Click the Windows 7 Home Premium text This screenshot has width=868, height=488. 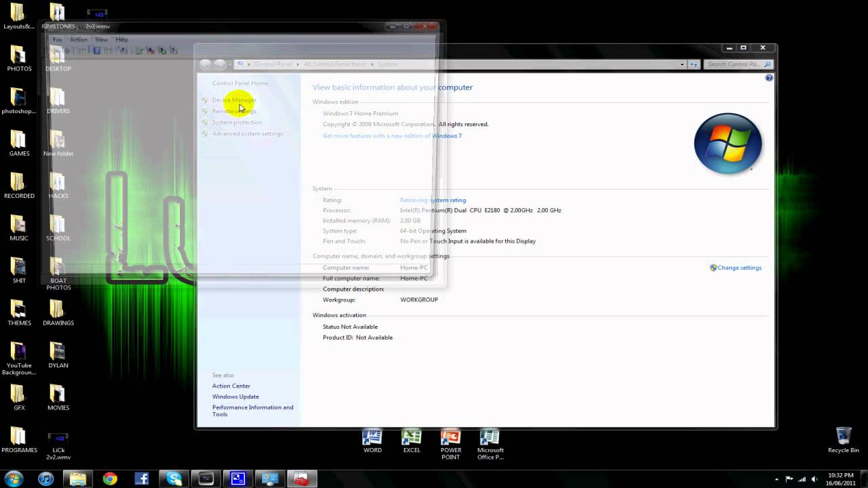pyautogui.click(x=360, y=113)
